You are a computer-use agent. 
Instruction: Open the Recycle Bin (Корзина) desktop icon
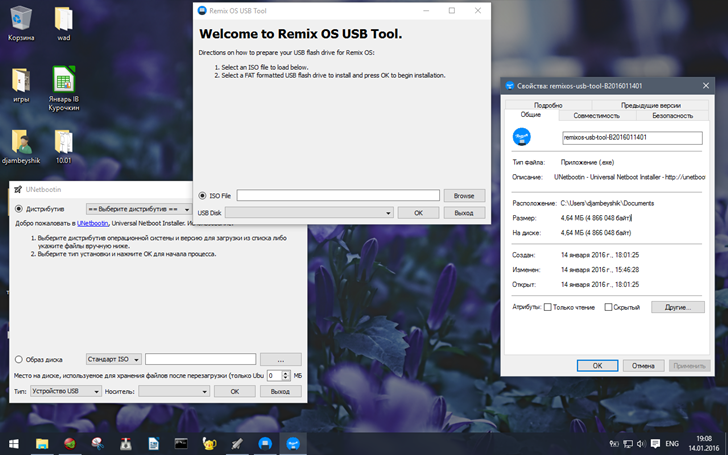[20, 23]
